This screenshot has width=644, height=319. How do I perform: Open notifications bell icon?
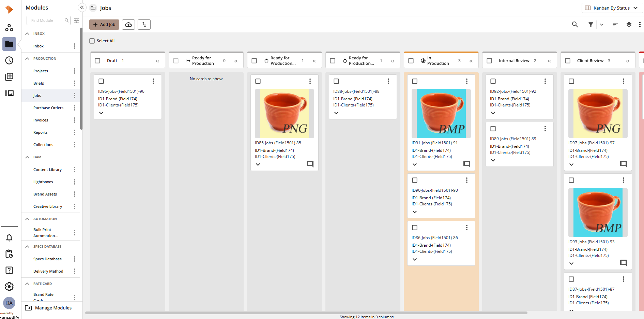[9, 237]
